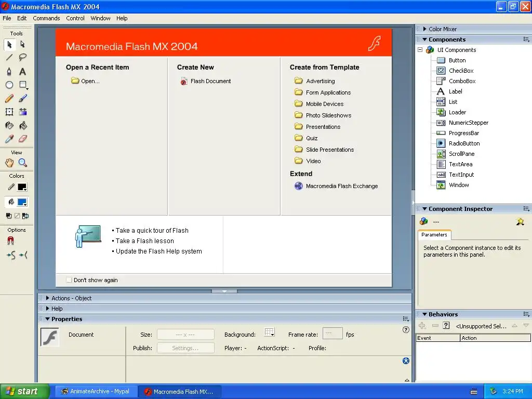Open the Window menu
Image resolution: width=532 pixels, height=399 pixels.
point(100,18)
